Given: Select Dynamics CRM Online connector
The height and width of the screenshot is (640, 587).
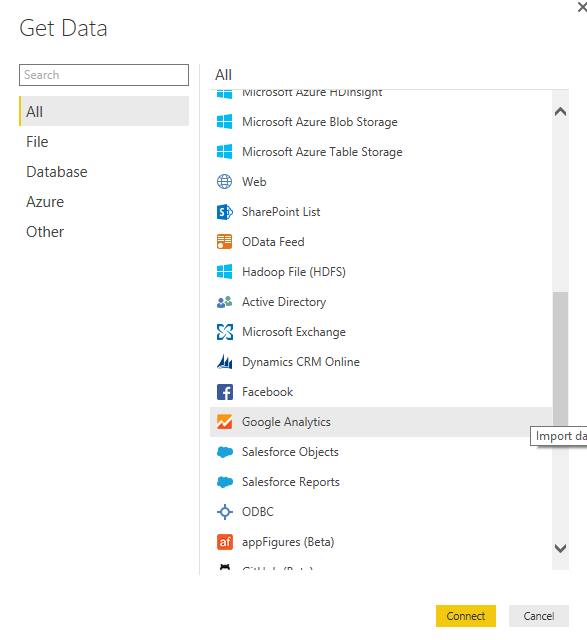Looking at the screenshot, I should [x=381, y=362].
